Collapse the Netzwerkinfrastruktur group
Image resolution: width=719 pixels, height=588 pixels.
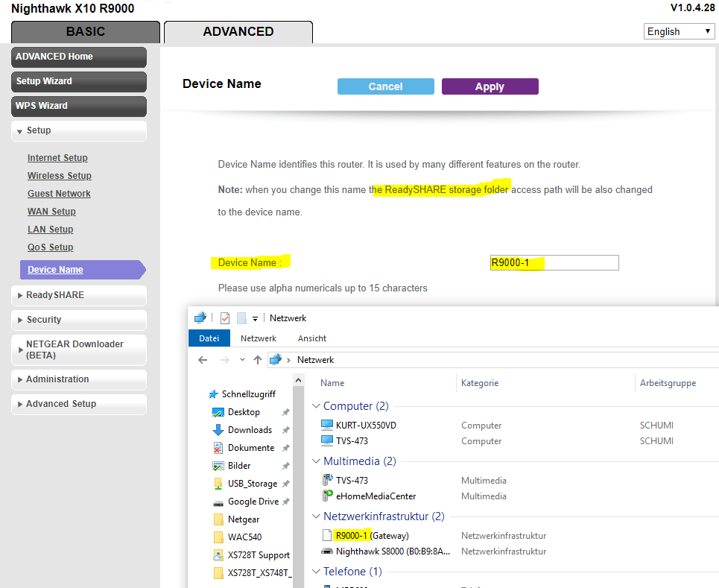coord(316,516)
